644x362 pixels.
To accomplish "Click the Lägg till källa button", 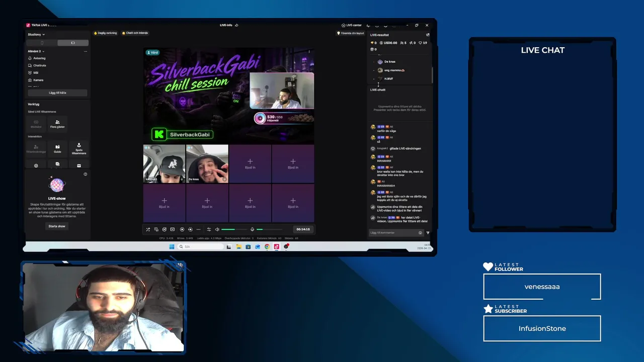I will (57, 93).
